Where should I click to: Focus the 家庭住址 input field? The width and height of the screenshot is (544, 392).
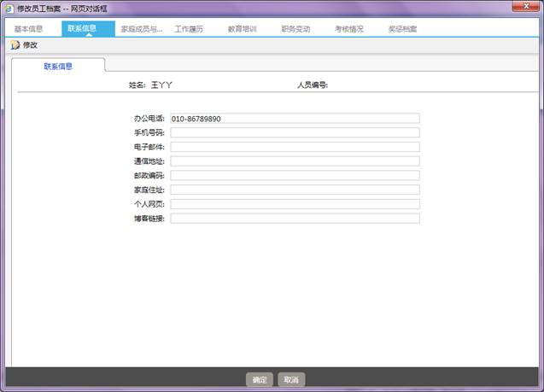pos(295,190)
